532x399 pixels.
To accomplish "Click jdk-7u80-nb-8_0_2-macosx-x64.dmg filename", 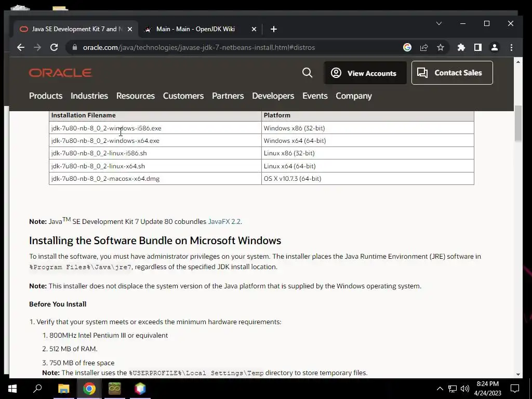I will 105,179.
